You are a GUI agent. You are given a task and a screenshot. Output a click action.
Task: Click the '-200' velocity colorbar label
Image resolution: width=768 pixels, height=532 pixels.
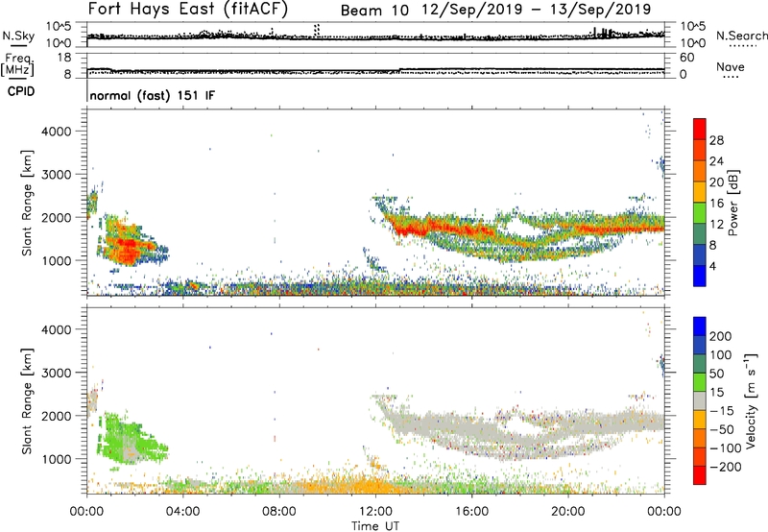tap(725, 467)
